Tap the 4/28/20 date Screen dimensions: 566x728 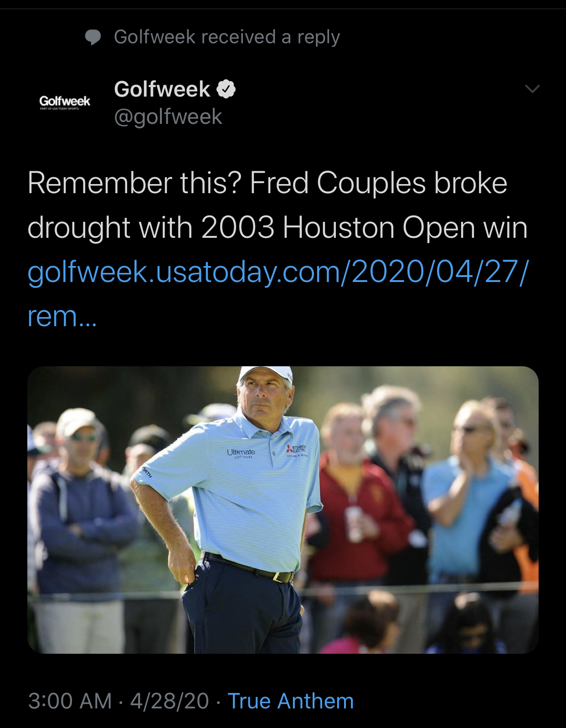point(170,701)
